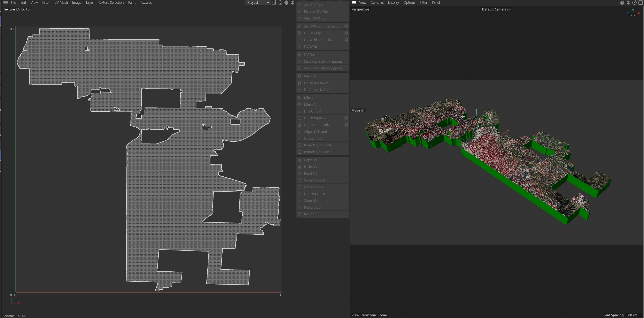Open the UV Mesh menu
Screen dimensions: 644x318
pos(61,2)
